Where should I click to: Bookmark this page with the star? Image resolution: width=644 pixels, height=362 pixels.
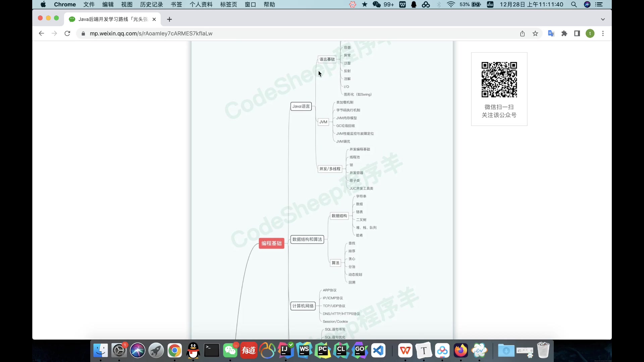pyautogui.click(x=535, y=34)
